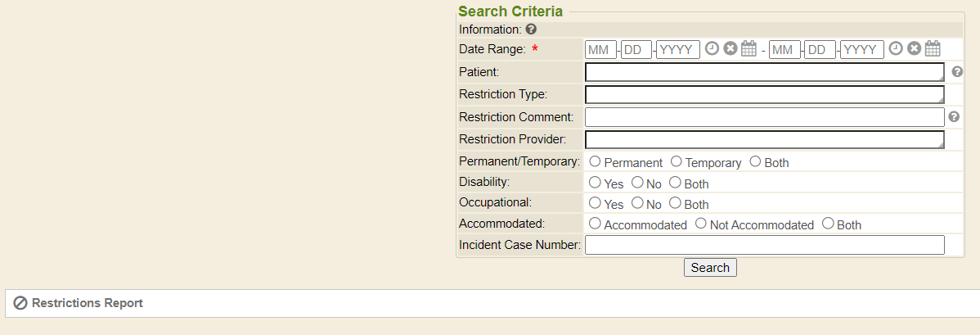Select the Temporary radio option

pyautogui.click(x=677, y=161)
